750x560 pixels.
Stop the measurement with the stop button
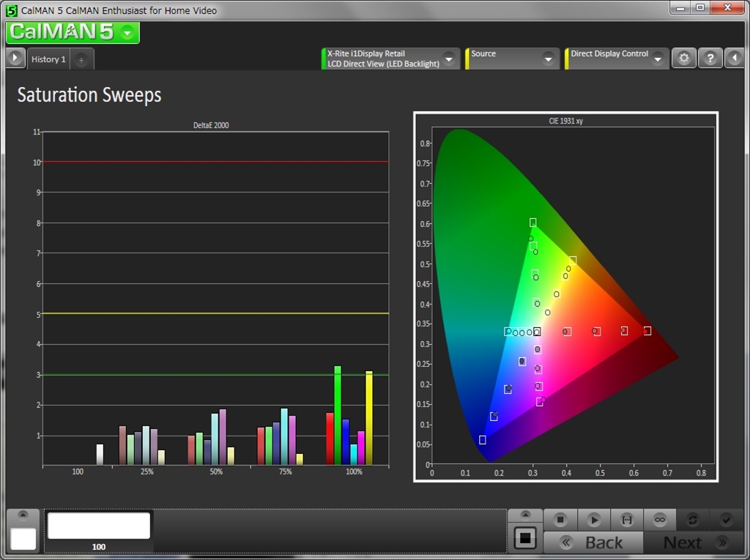pos(560,520)
